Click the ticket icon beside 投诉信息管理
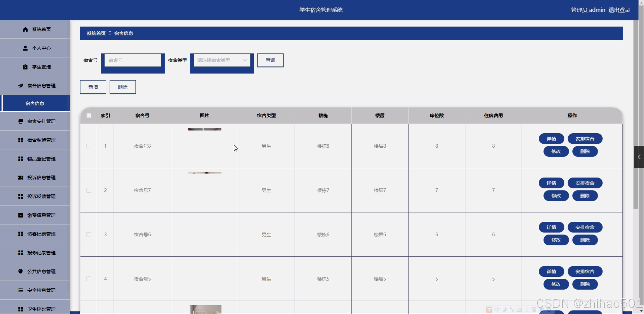Viewport: 644px width, 314px height. coord(21,178)
